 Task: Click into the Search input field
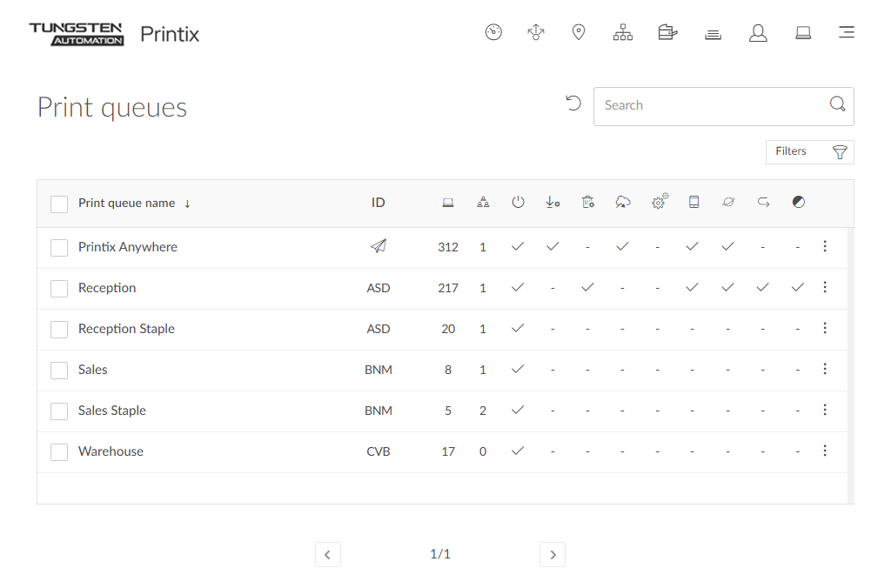pyautogui.click(x=709, y=106)
